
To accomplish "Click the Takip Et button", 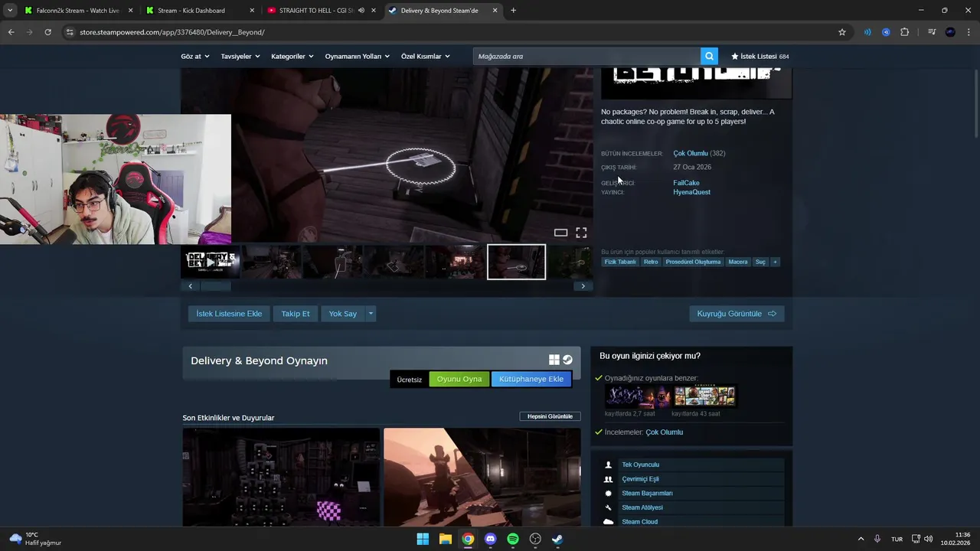I will click(x=296, y=314).
